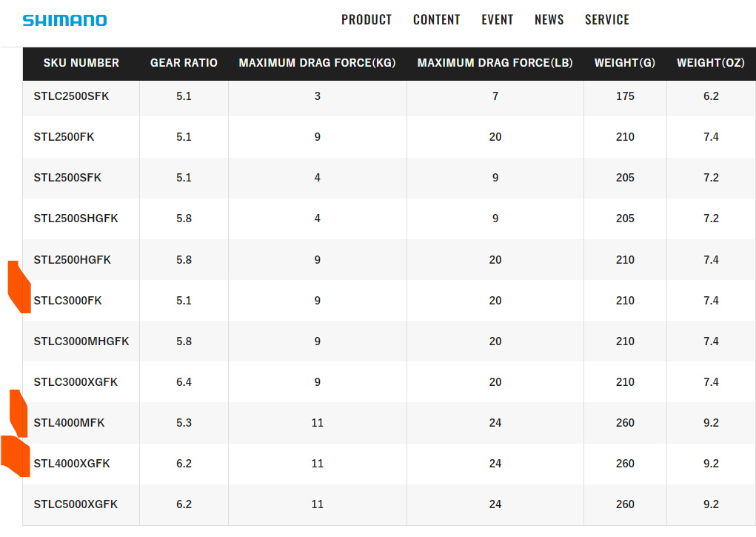The width and height of the screenshot is (756, 537).
Task: Select the STLC2500SFK SKU cell
Action: tap(71, 96)
